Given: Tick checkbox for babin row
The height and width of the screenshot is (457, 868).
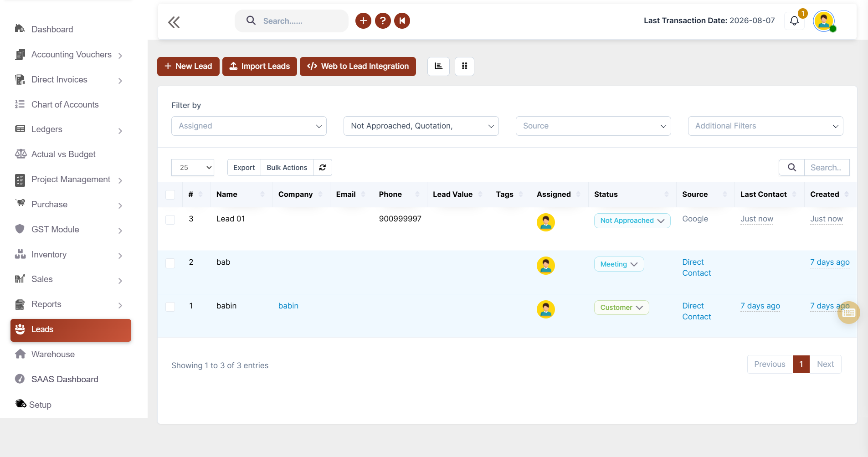Looking at the screenshot, I should click(170, 307).
